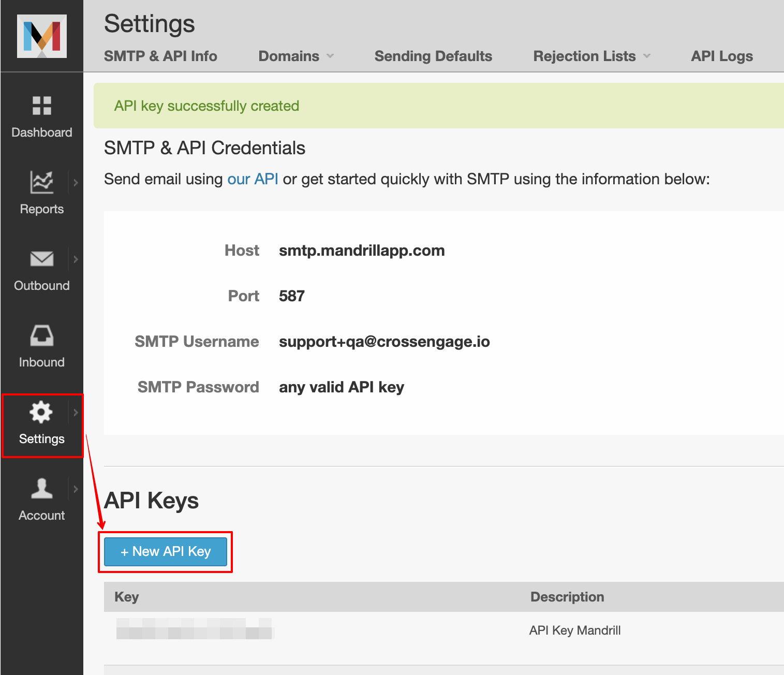Viewport: 784px width, 675px height.
Task: Select the Rejection Lists tab label
Action: (x=584, y=56)
